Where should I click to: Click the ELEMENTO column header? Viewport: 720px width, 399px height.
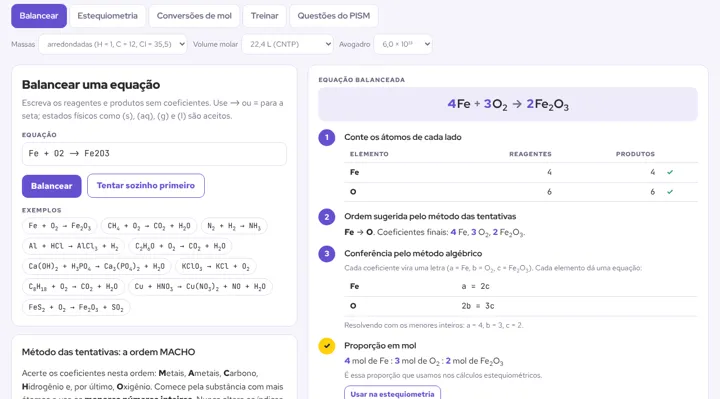point(369,154)
